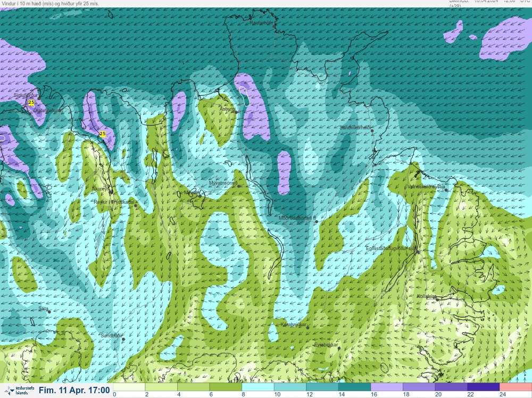532x398 pixels.
Task: Select the 0–2 m/s pale legend swatch
Action: coord(129,387)
